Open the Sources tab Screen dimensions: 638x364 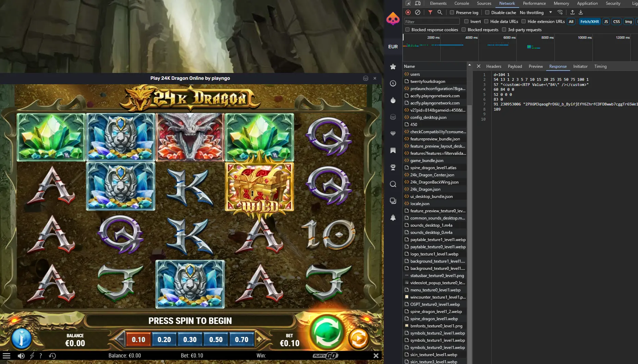pyautogui.click(x=484, y=3)
